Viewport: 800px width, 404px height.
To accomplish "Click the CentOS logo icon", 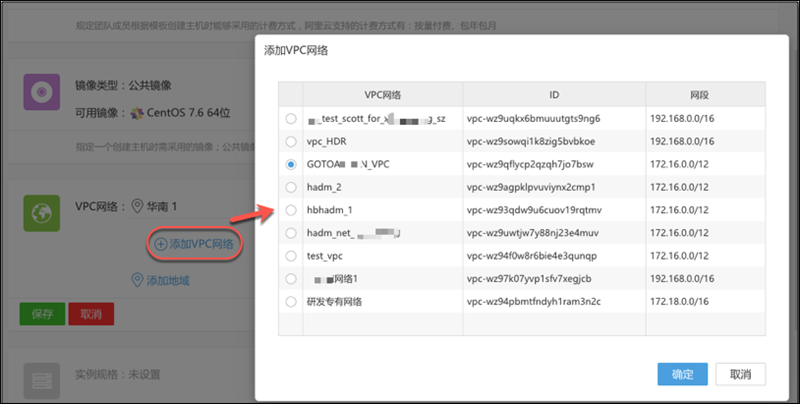I will click(x=137, y=113).
